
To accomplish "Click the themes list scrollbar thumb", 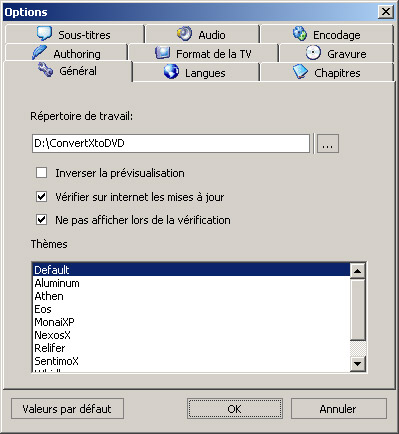I will [358, 309].
